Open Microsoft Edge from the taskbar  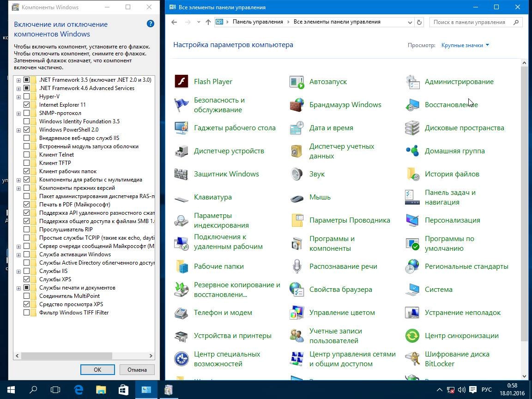pyautogui.click(x=79, y=390)
